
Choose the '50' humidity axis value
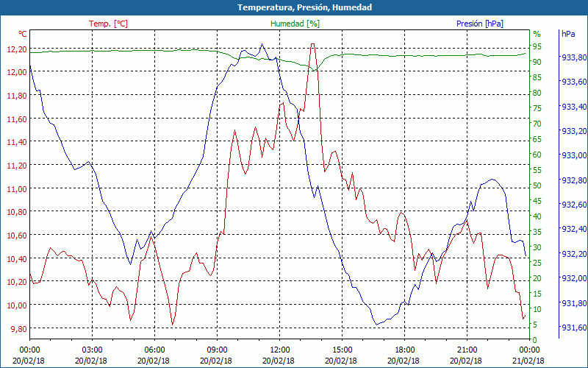point(537,185)
